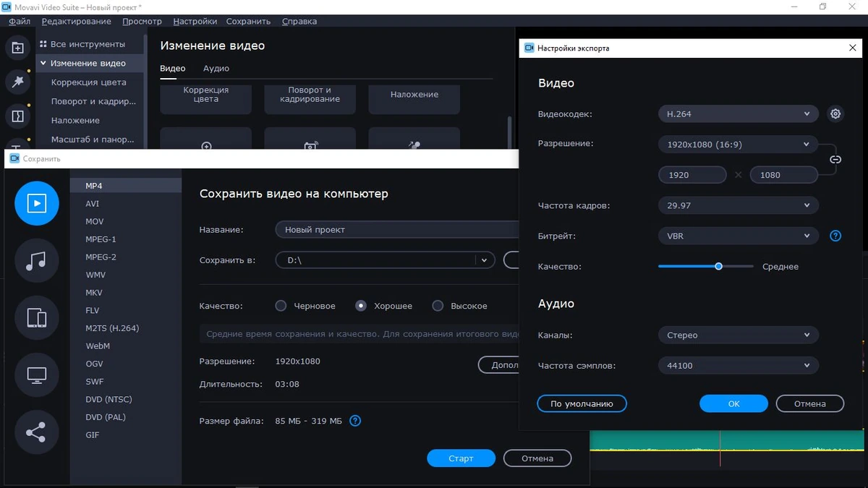Open the Настройки menu

coord(195,22)
